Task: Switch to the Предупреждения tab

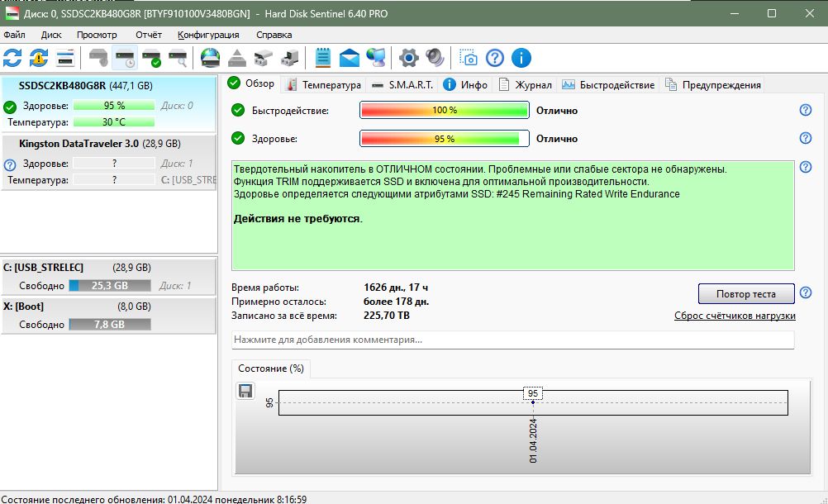Action: pos(713,85)
